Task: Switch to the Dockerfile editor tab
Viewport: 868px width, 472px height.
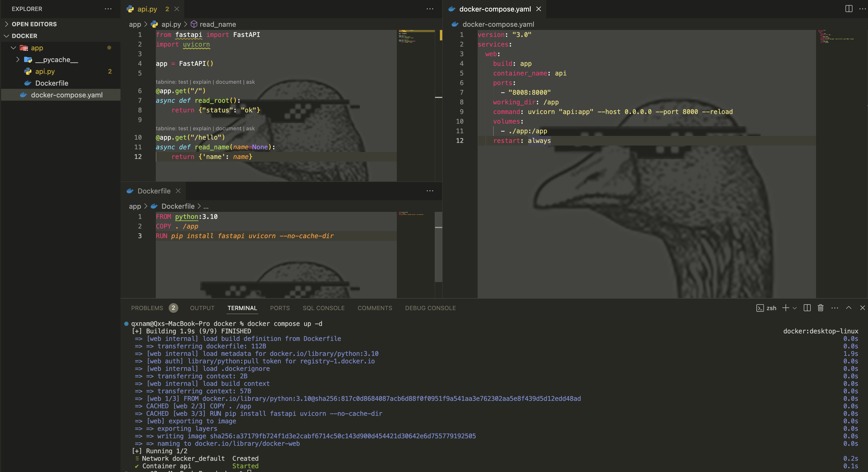Action: [154, 191]
